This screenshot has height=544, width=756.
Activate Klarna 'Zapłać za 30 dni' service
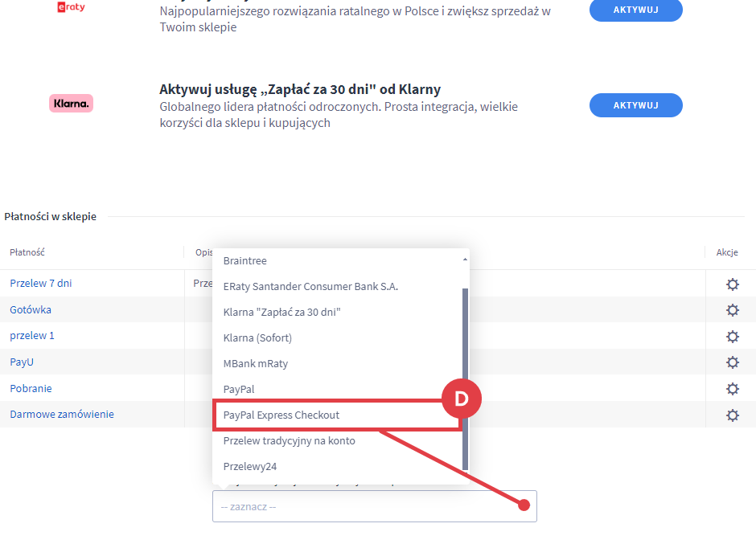coord(635,105)
